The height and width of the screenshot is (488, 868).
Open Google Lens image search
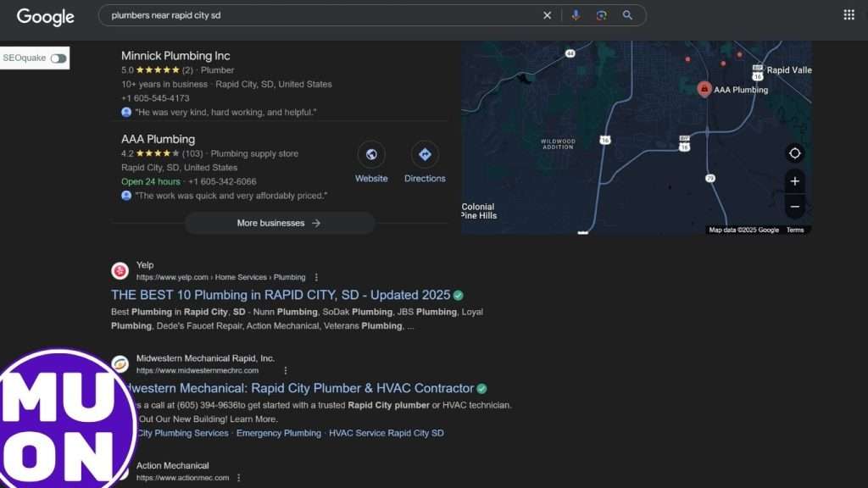pyautogui.click(x=601, y=15)
